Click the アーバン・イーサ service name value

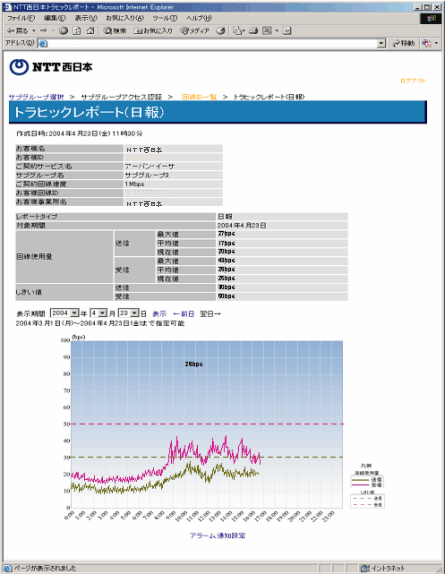(x=150, y=166)
